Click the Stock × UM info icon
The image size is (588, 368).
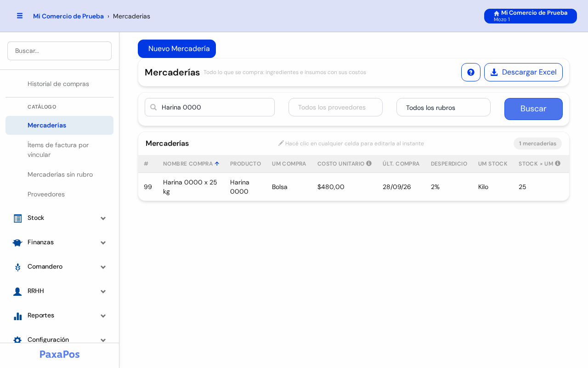tap(558, 163)
